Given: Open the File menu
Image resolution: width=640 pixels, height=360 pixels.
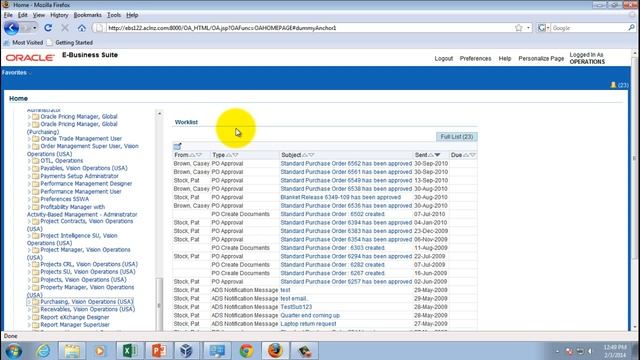Looking at the screenshot, I should click(x=8, y=15).
